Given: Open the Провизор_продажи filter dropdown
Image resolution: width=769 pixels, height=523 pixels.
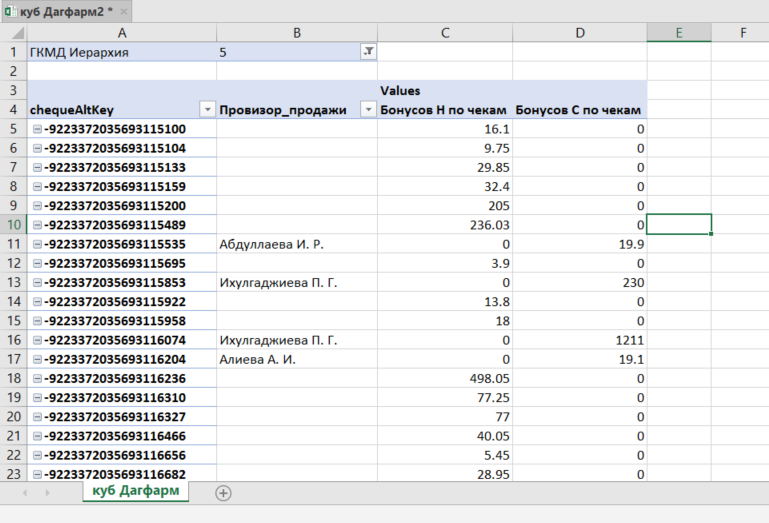Looking at the screenshot, I should pos(367,110).
